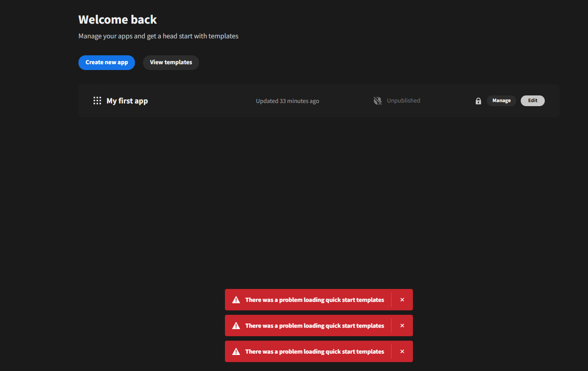Click warning triangle on the topmost error toast
This screenshot has height=371, width=588.
pyautogui.click(x=236, y=300)
